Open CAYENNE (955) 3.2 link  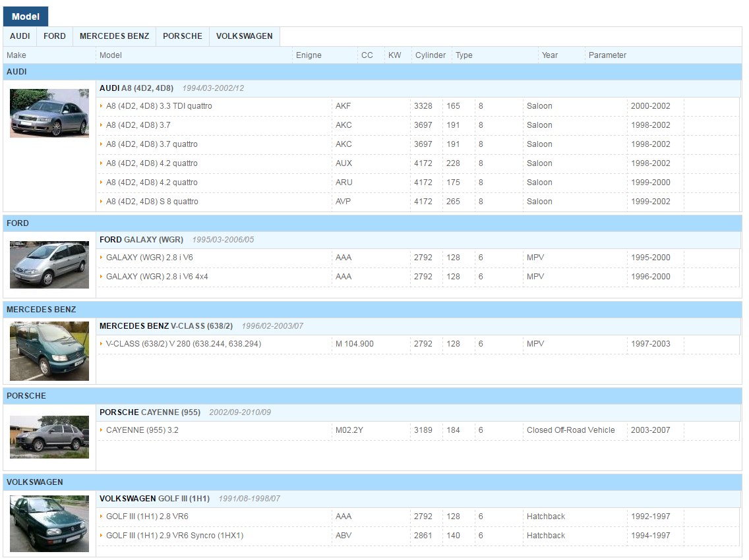(142, 430)
